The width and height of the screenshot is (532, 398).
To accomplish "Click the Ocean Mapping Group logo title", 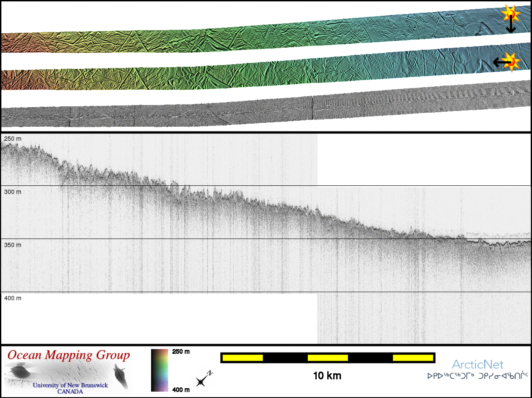I will coord(69,355).
